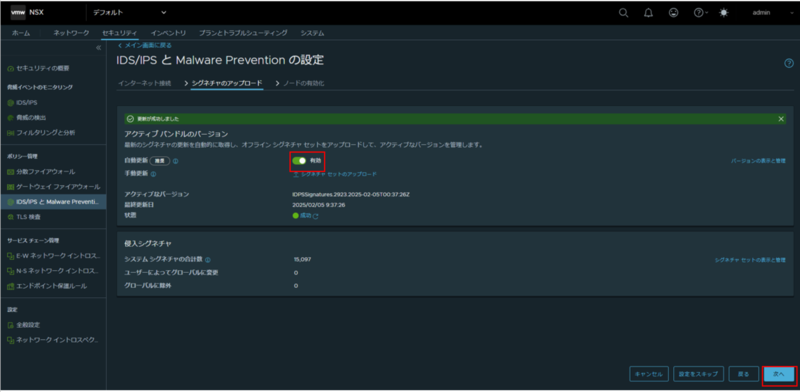Image resolution: width=800 pixels, height=392 pixels.
Task: Open the notifications bell icon
Action: pos(648,13)
